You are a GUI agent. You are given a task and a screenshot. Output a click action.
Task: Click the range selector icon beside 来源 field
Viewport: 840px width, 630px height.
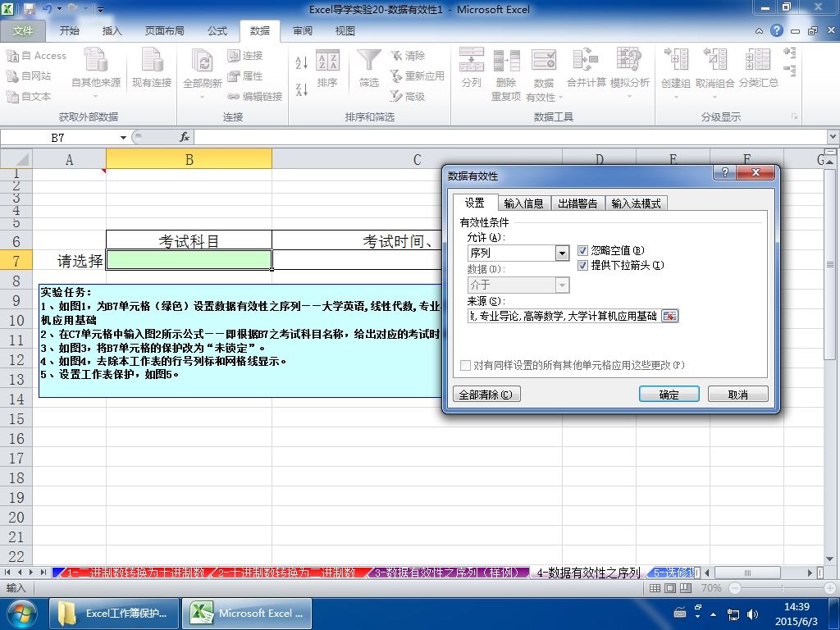tap(669, 316)
